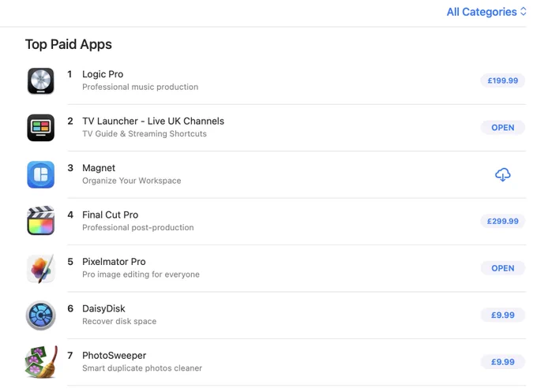Select the Pixelmator Pro title
The width and height of the screenshot is (537, 392).
[114, 262]
